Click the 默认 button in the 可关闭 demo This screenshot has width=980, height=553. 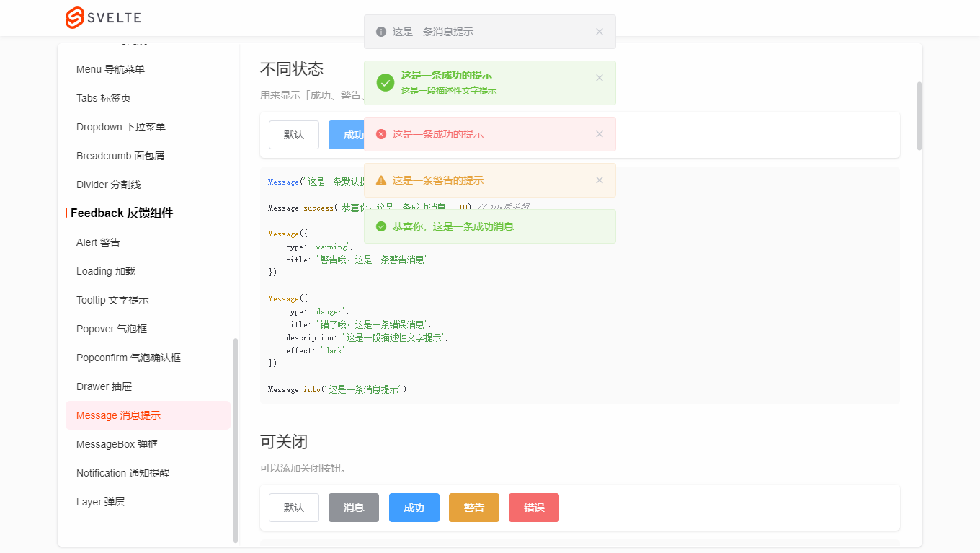293,507
